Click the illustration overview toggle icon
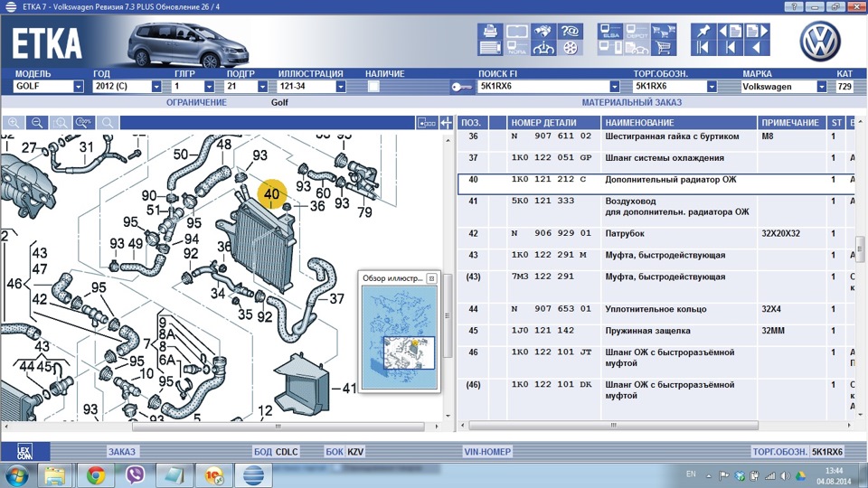This screenshot has width=868, height=488. pyautogui.click(x=426, y=123)
